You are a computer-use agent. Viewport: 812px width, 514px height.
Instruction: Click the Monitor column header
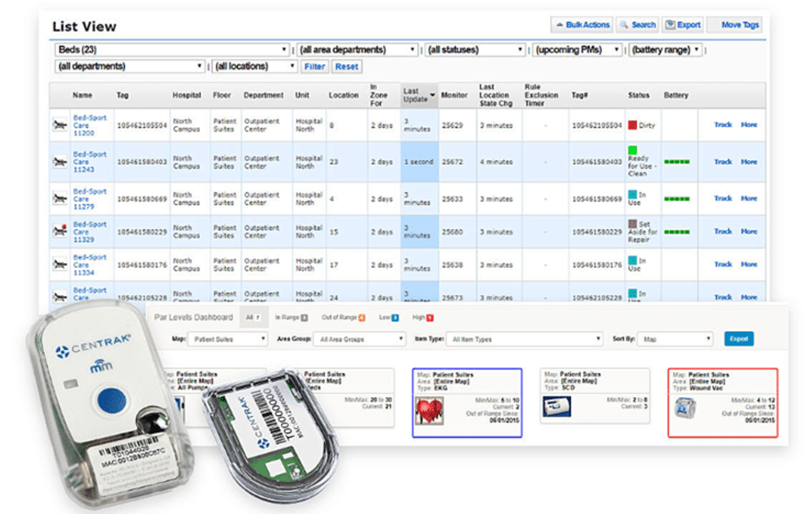pyautogui.click(x=454, y=95)
